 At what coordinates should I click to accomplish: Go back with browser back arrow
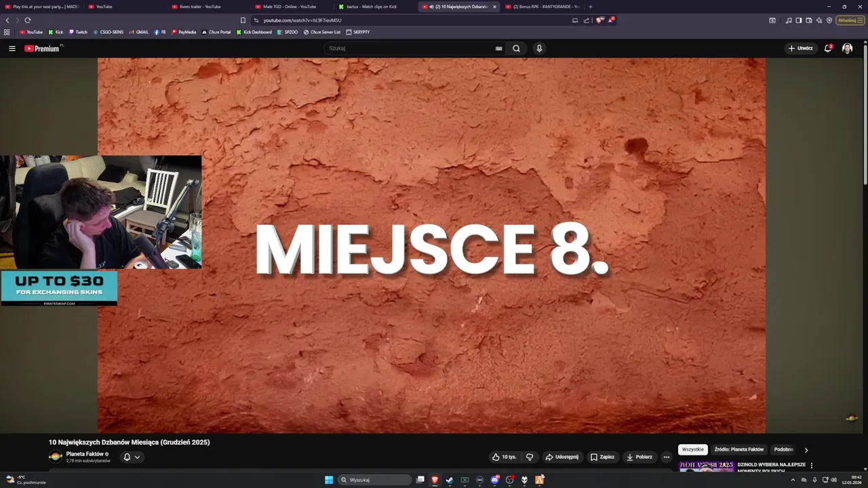click(x=7, y=20)
